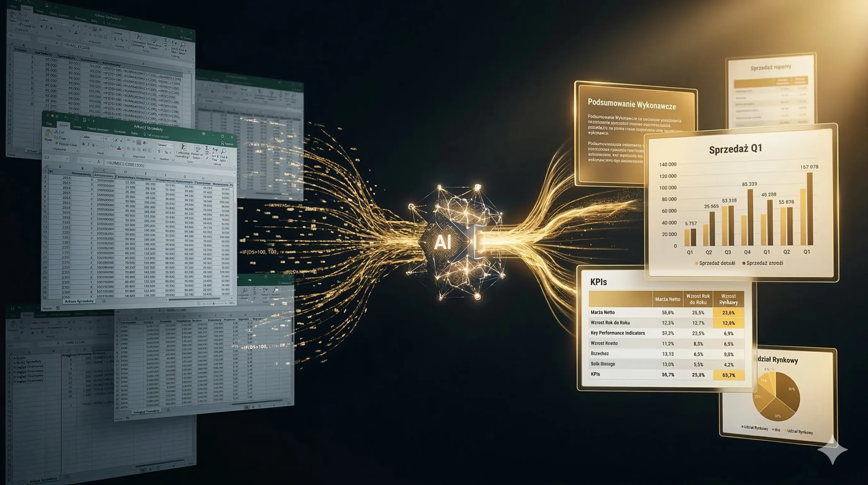Open the File tab in front Excel window
This screenshot has height=485, width=868.
(49, 124)
